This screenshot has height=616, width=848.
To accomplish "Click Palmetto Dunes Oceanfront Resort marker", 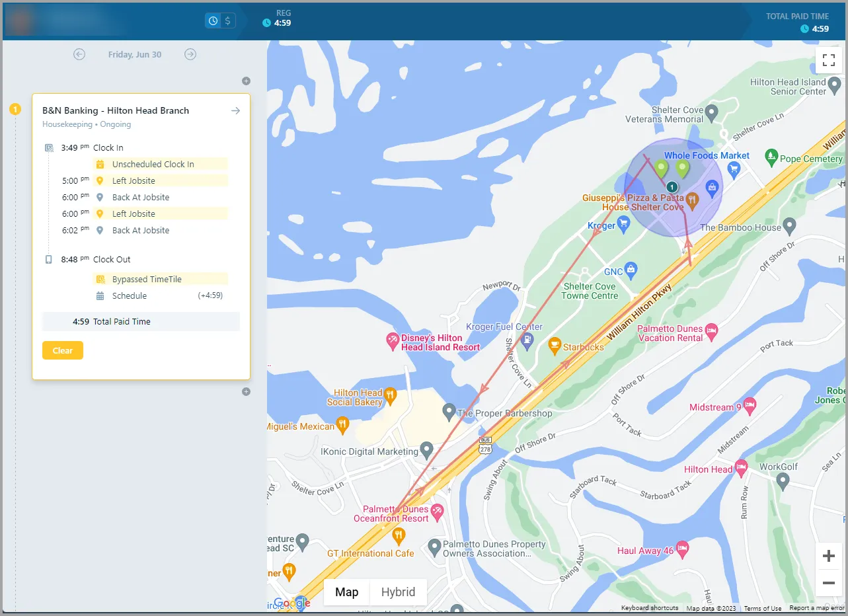I will click(x=437, y=511).
